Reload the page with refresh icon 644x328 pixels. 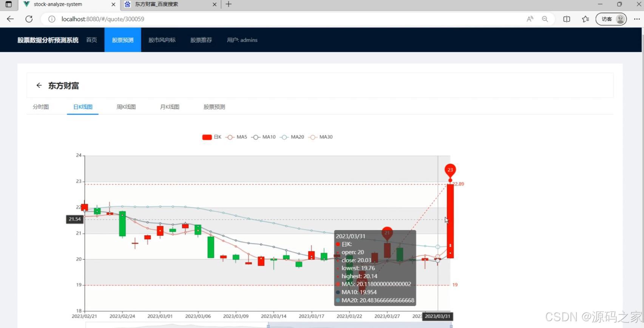[x=29, y=19]
